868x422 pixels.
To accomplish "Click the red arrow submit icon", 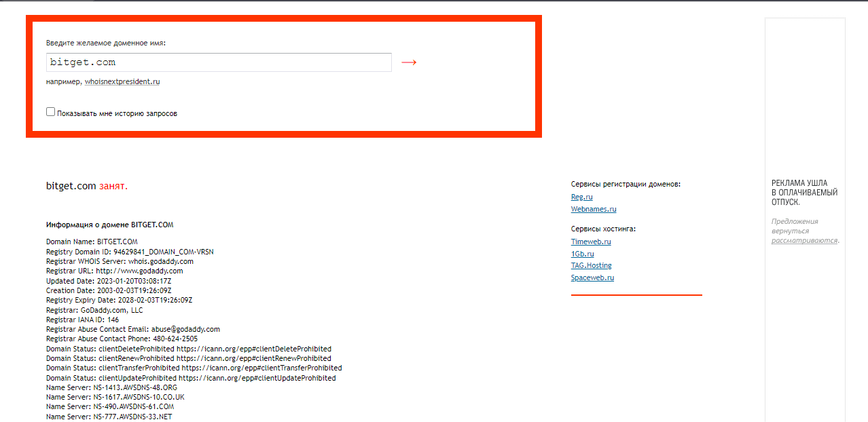I will [x=408, y=62].
